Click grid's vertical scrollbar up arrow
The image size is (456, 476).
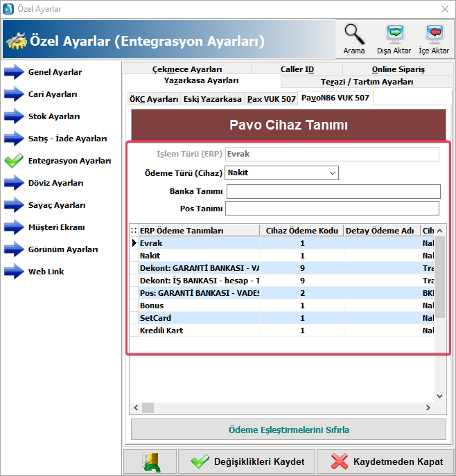439,231
